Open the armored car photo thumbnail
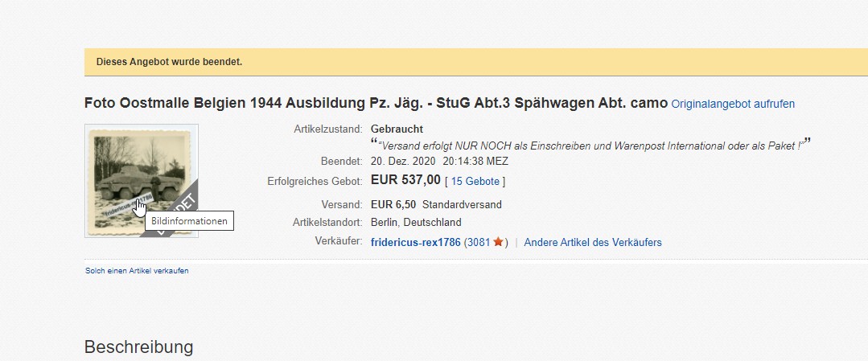This screenshot has height=361, width=868. coord(141,181)
